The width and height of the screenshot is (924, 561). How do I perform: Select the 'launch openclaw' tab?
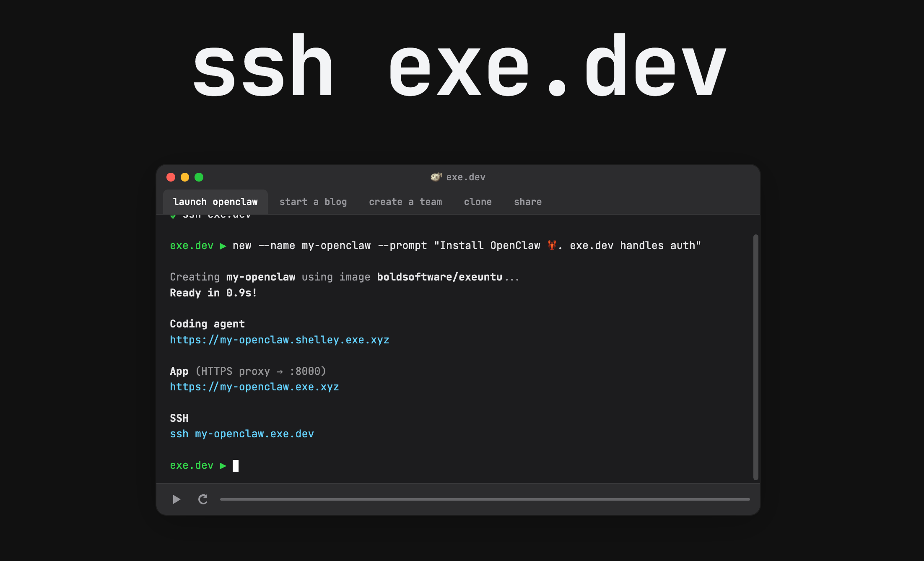click(x=215, y=202)
